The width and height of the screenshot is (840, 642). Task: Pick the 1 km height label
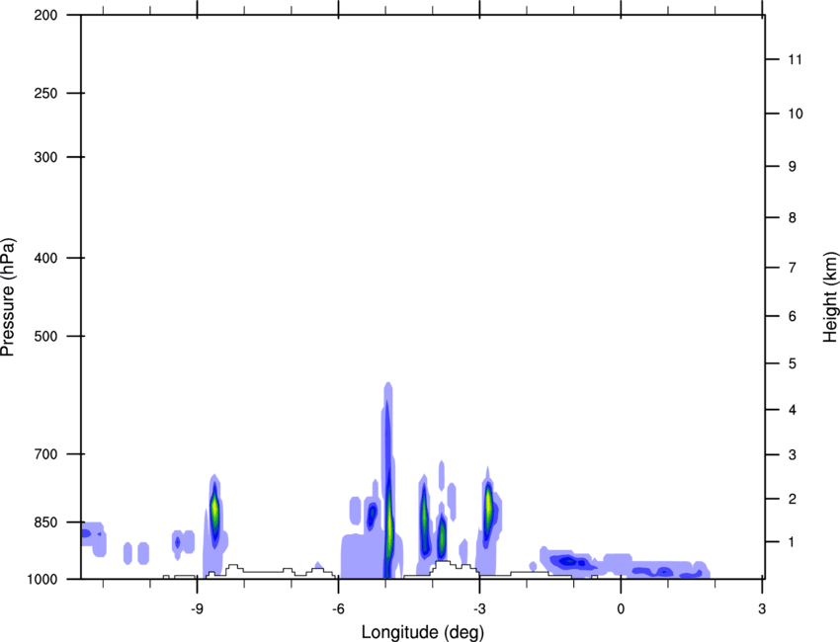tap(793, 542)
